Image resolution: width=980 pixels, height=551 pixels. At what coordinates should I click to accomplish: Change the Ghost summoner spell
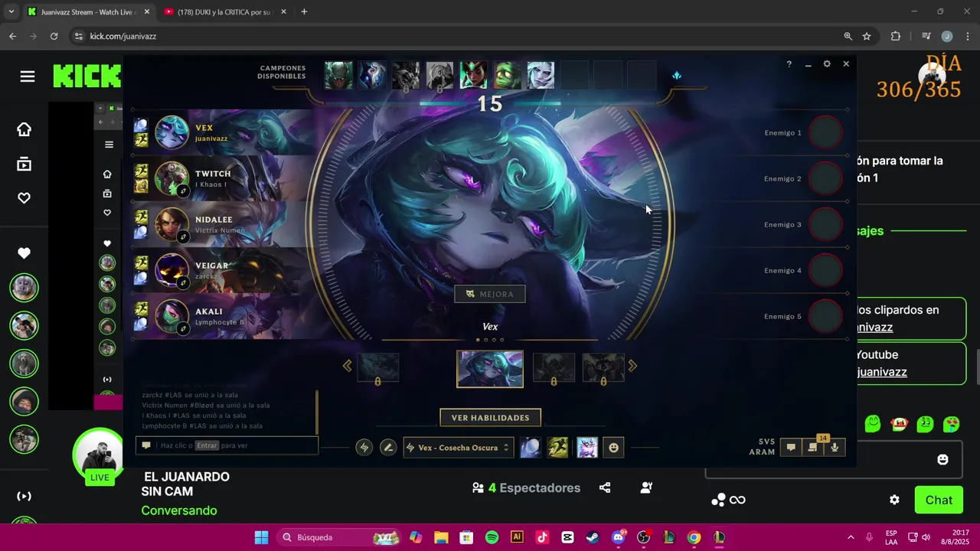[x=558, y=448]
